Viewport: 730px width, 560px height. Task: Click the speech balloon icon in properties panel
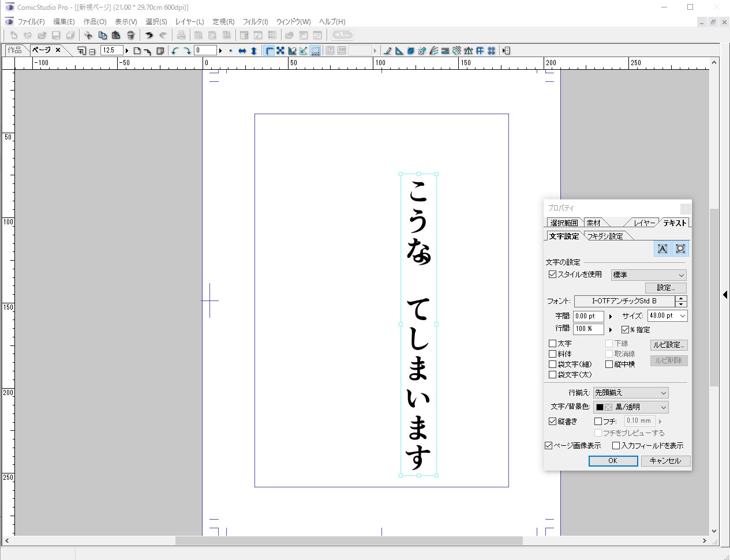(x=680, y=249)
